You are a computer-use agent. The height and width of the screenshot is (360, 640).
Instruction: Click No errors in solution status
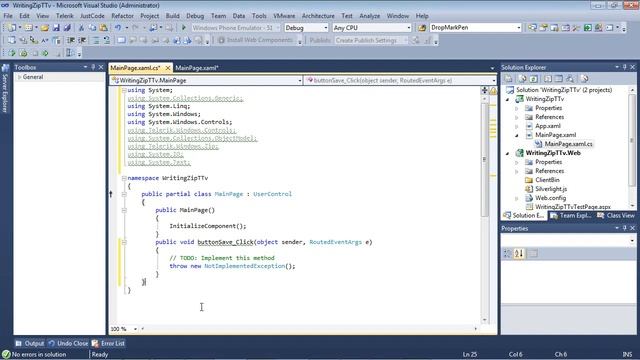34,355
